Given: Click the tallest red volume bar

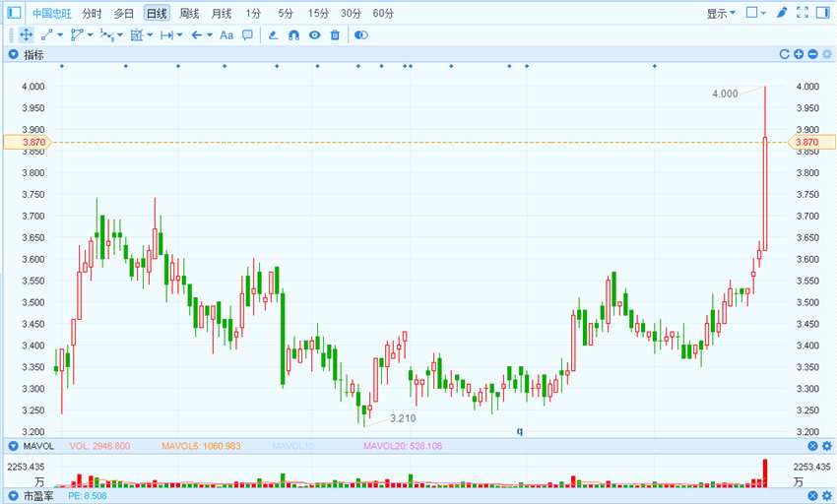Looking at the screenshot, I should pyautogui.click(x=765, y=473).
